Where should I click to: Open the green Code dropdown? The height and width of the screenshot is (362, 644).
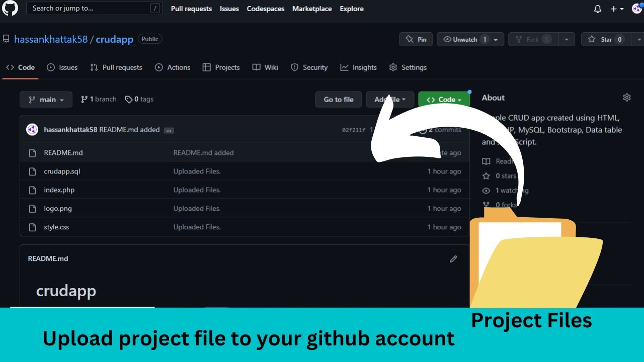tap(444, 100)
